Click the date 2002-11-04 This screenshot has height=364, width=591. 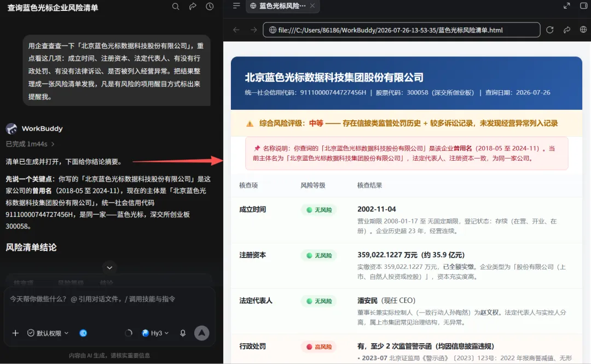pos(376,209)
